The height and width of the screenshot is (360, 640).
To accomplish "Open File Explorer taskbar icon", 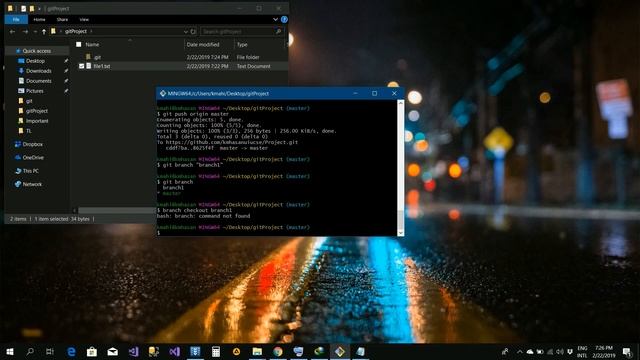I will pos(257,351).
